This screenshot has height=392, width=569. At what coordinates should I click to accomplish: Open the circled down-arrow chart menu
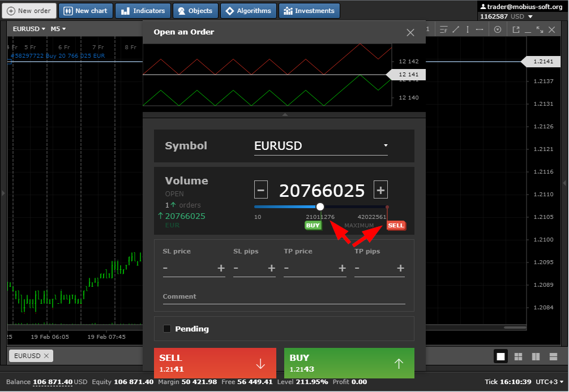click(x=498, y=30)
